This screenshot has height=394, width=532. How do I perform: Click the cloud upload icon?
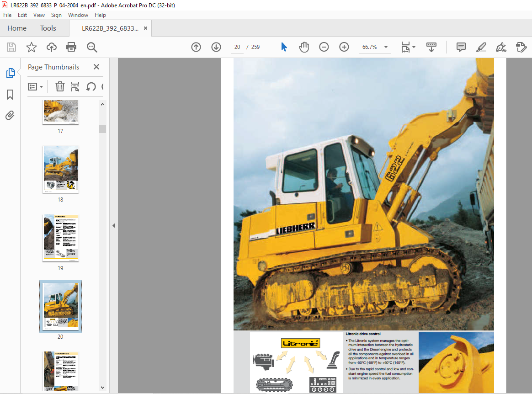coord(52,47)
